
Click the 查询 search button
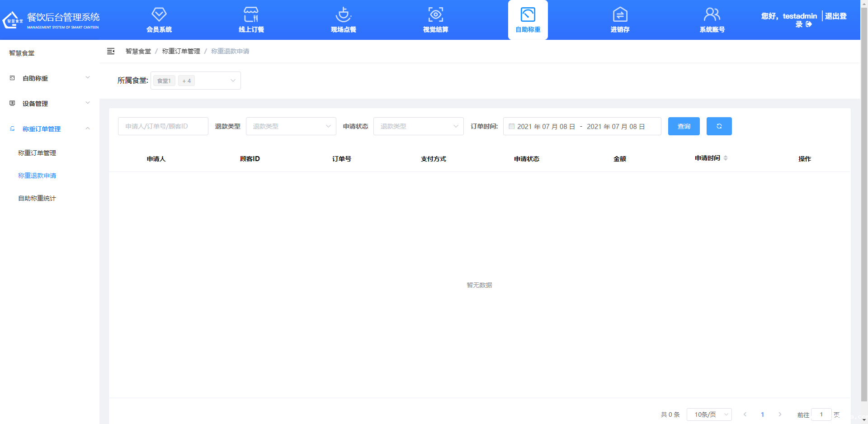684,126
